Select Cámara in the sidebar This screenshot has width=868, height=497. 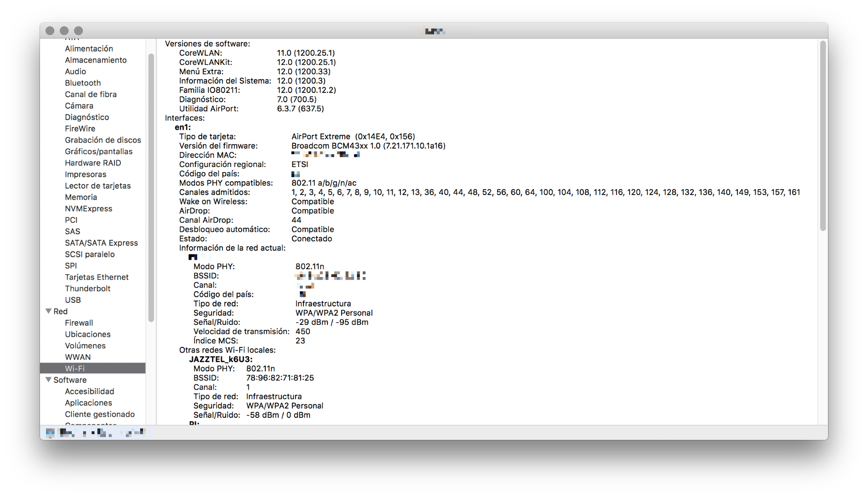79,106
